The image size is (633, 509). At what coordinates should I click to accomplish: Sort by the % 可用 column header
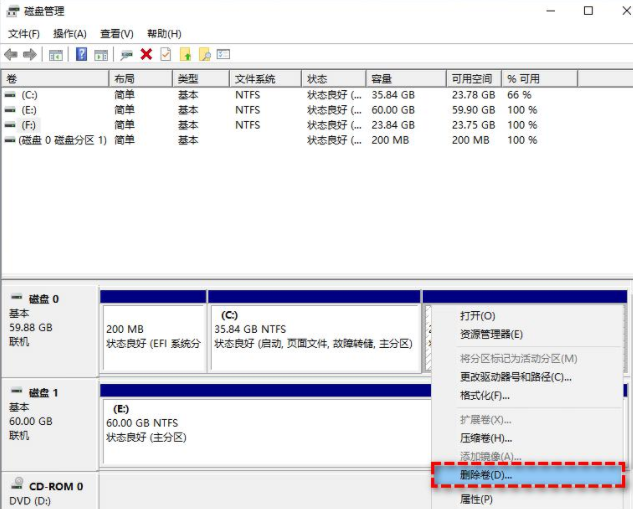coord(540,79)
